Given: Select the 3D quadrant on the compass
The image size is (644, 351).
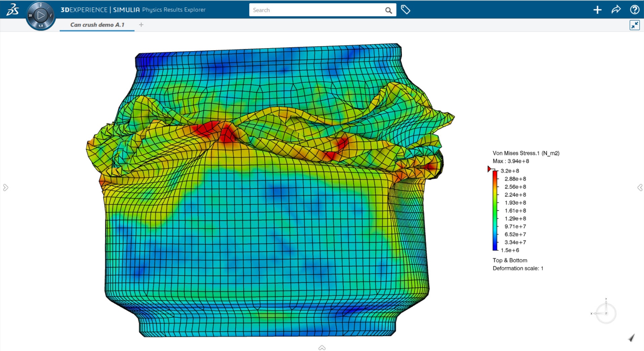Looking at the screenshot, I should [31, 15].
